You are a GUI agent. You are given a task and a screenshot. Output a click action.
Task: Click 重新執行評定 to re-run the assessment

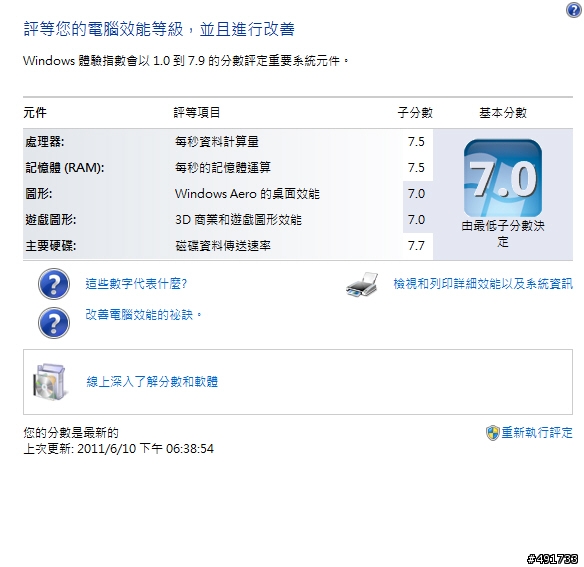coord(537,433)
